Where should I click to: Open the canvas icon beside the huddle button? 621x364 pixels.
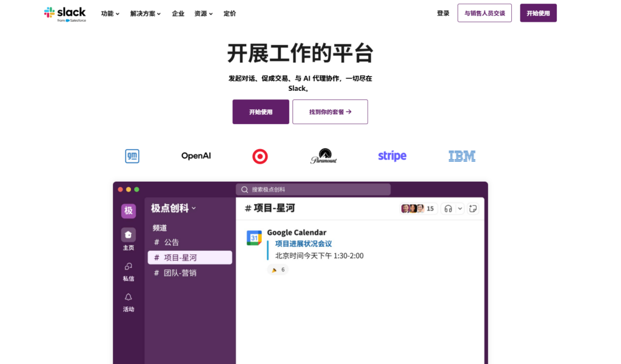pyautogui.click(x=473, y=208)
